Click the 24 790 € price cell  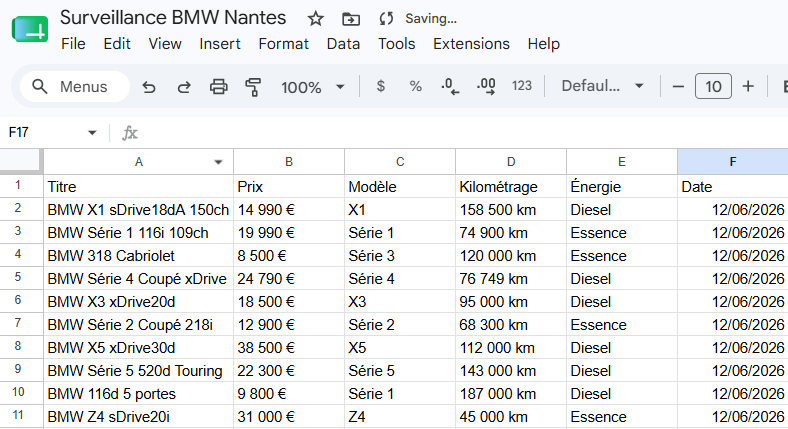point(289,279)
